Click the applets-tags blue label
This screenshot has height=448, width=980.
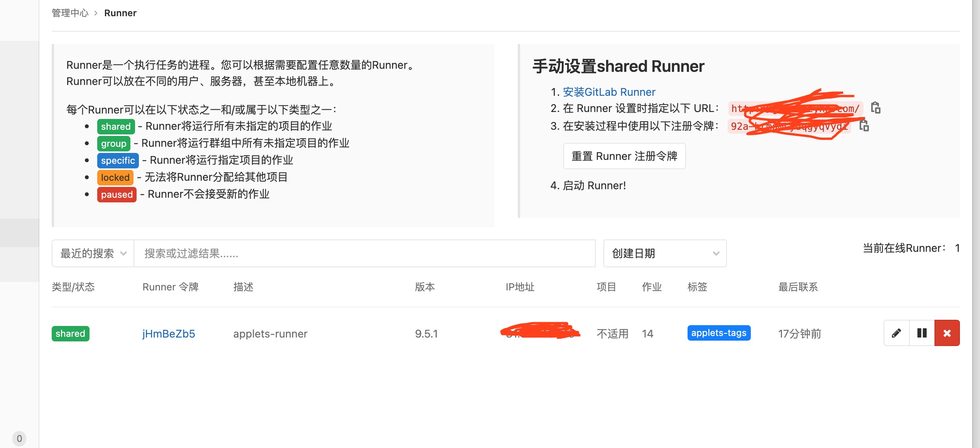point(718,333)
